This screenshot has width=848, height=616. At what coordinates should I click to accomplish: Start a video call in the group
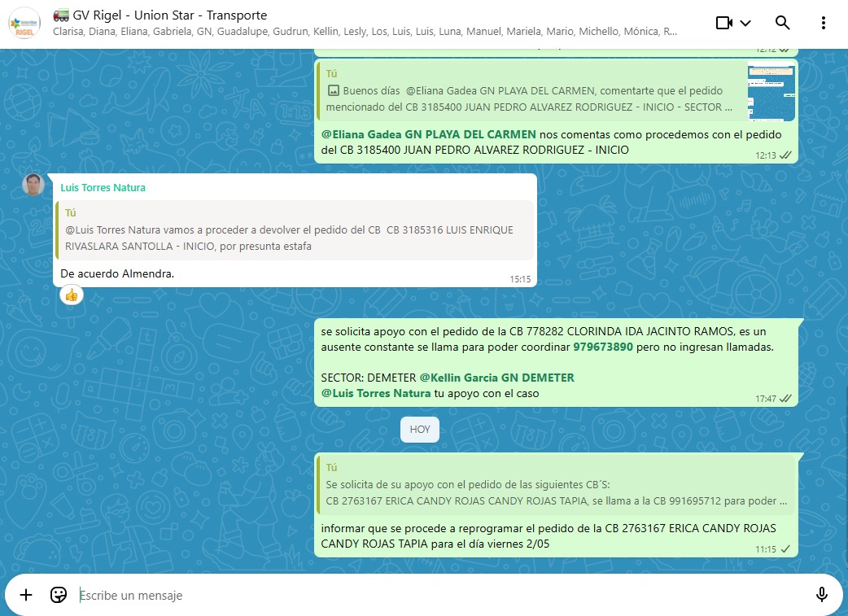[724, 23]
